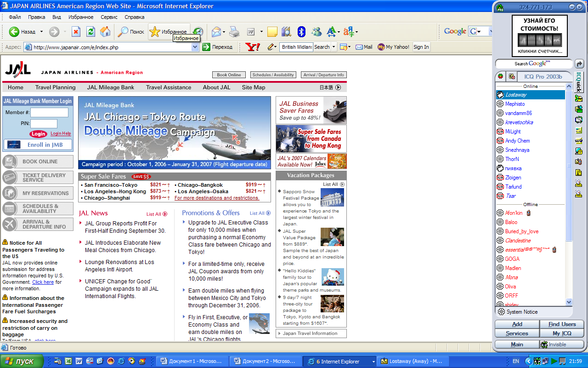Screen dimensions: 588x368
Task: Click ICQ Find Users button
Action: tap(562, 324)
